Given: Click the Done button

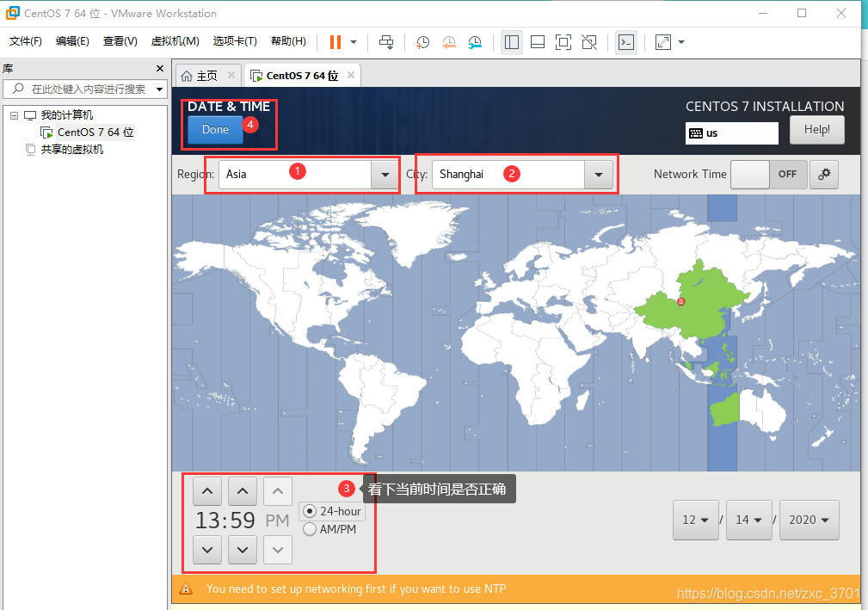Looking at the screenshot, I should pos(215,130).
